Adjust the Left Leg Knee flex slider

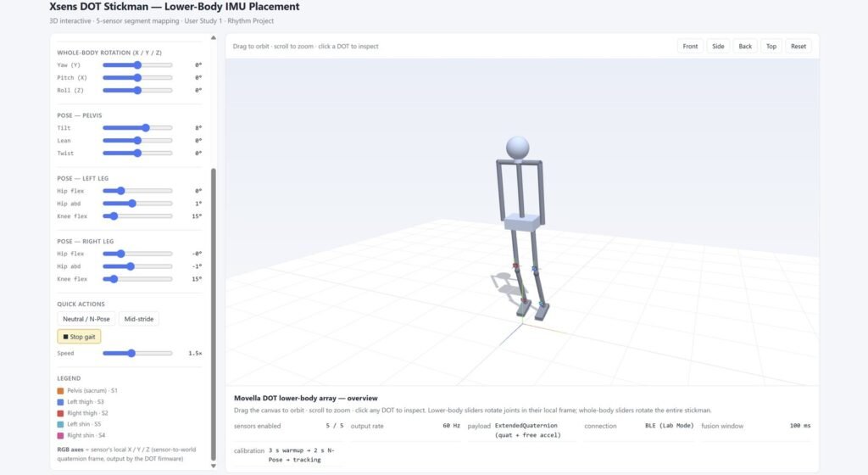point(137,216)
